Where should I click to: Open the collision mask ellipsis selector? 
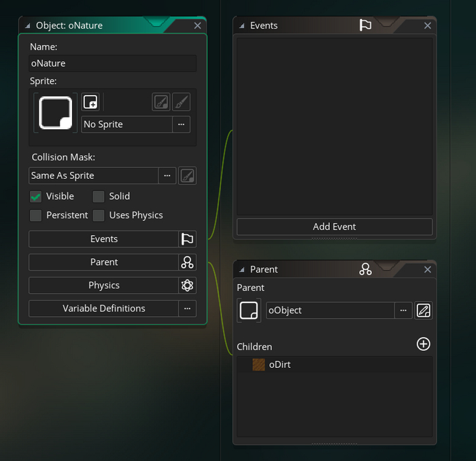pyautogui.click(x=167, y=175)
